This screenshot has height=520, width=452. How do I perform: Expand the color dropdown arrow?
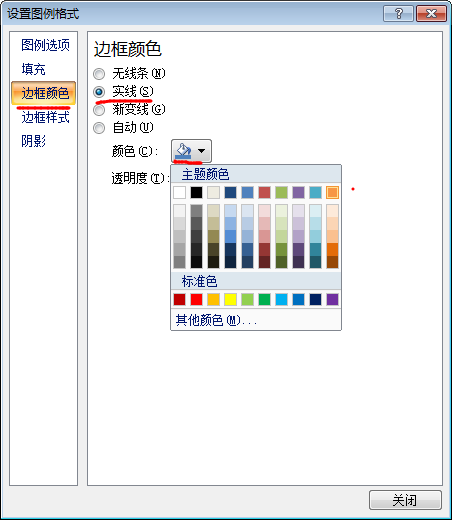[x=201, y=151]
